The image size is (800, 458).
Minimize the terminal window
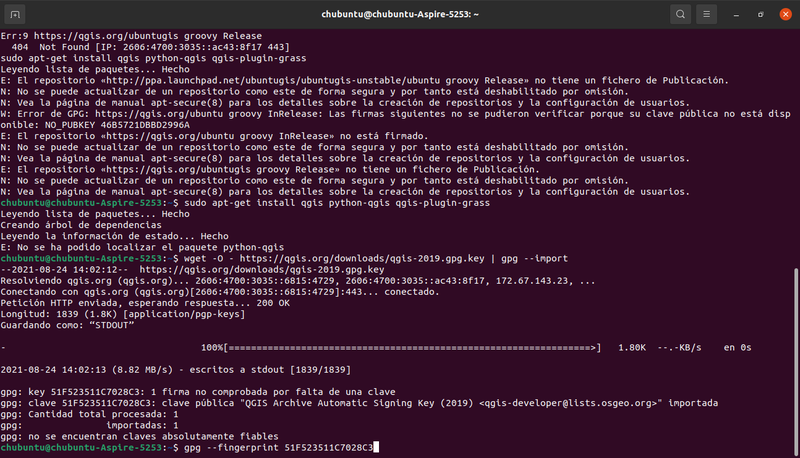tap(736, 15)
